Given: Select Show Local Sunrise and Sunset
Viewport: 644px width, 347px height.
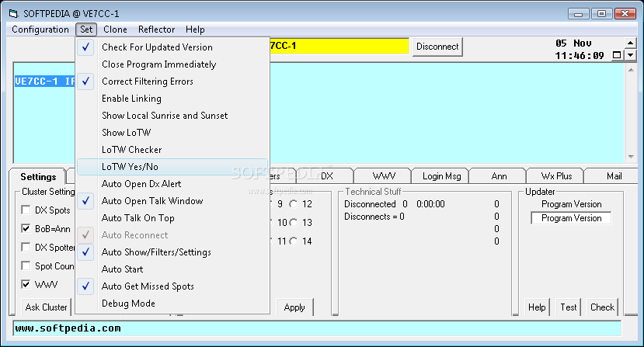Looking at the screenshot, I should (x=172, y=116).
